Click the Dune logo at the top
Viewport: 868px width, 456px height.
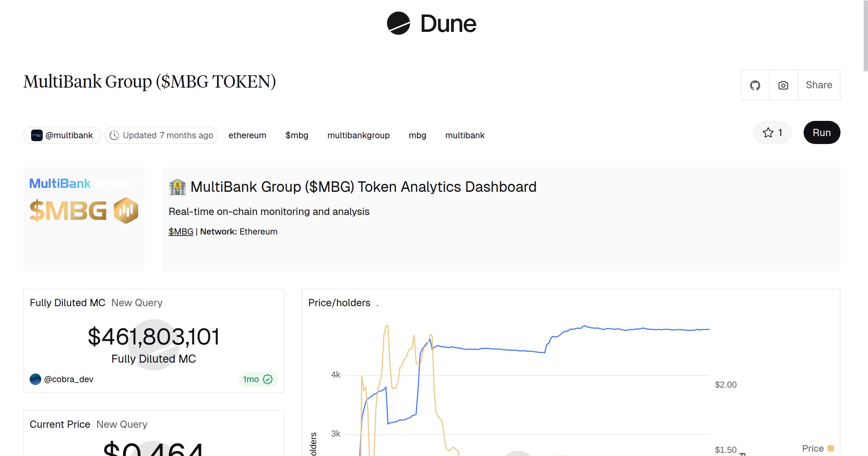tap(431, 24)
